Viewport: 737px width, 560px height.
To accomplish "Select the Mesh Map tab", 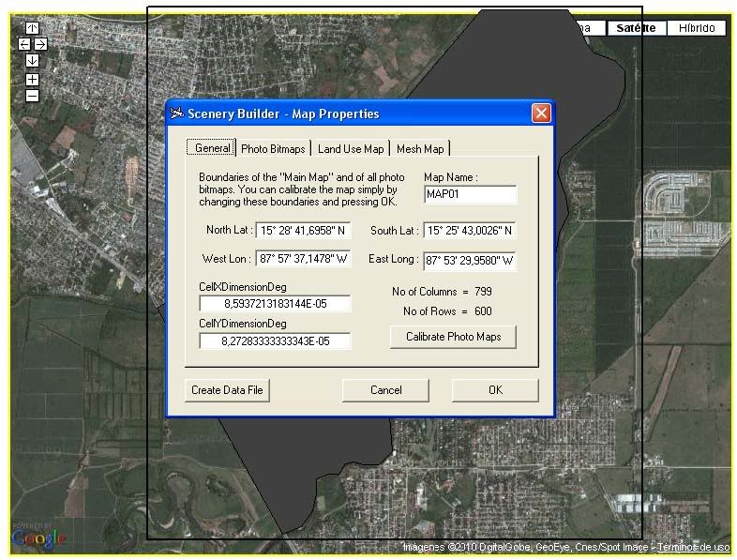I will coord(420,148).
